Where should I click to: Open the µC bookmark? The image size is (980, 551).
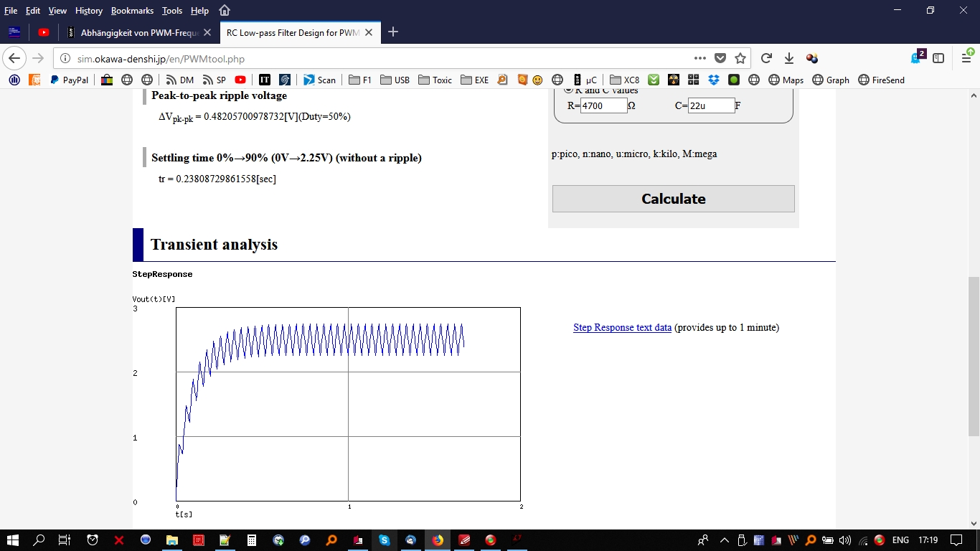(x=585, y=80)
